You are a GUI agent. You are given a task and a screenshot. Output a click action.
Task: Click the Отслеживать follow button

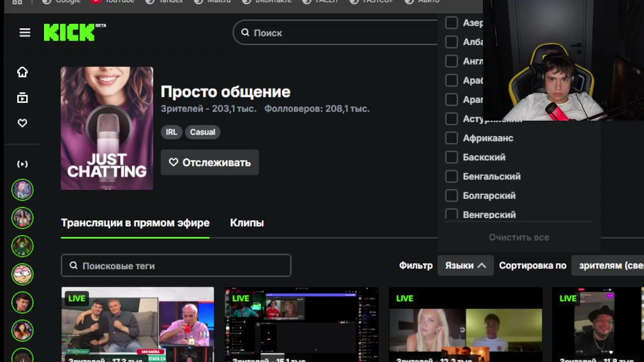(210, 162)
